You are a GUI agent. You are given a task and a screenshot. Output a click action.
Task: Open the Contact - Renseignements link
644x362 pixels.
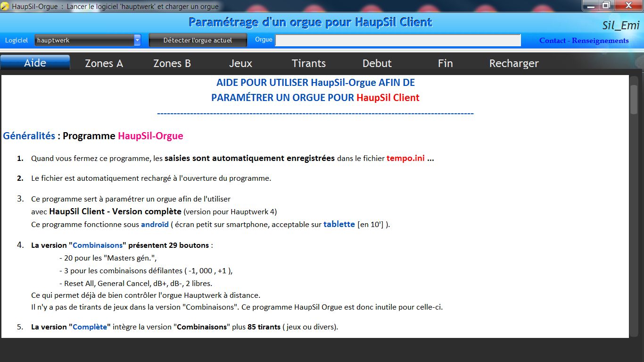(584, 41)
